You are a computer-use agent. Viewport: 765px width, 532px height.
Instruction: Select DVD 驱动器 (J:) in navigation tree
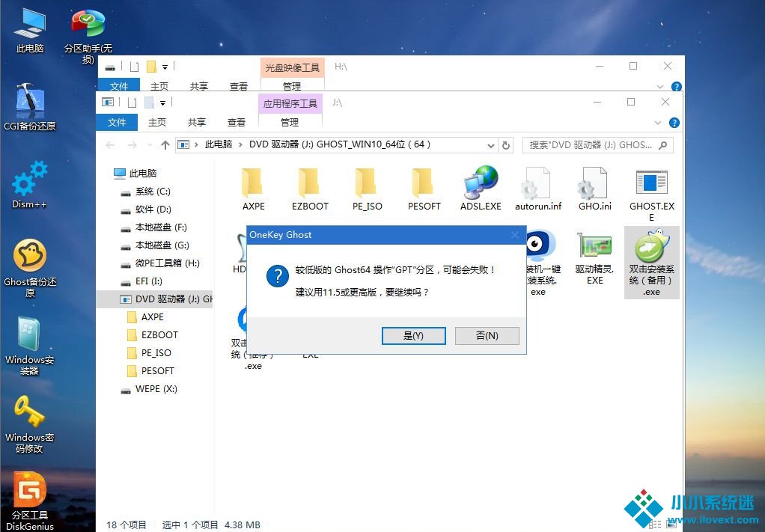155,299
